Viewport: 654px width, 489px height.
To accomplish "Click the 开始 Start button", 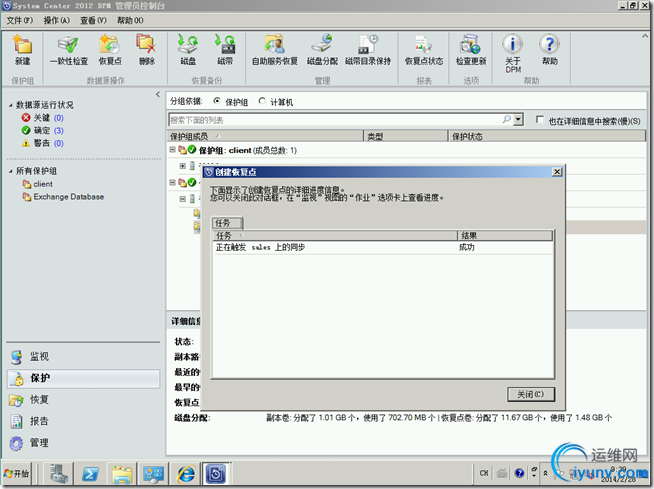I will [17, 474].
